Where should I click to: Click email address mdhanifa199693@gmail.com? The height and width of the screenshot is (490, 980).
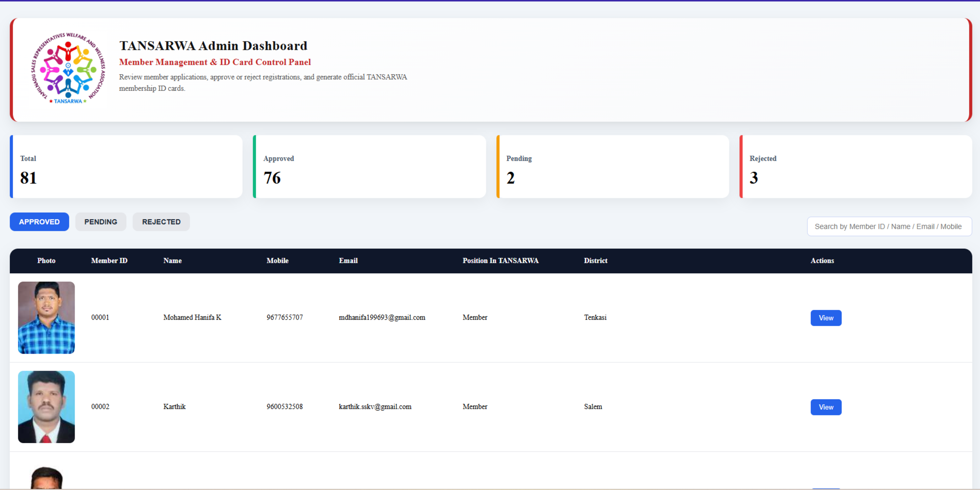click(x=382, y=317)
